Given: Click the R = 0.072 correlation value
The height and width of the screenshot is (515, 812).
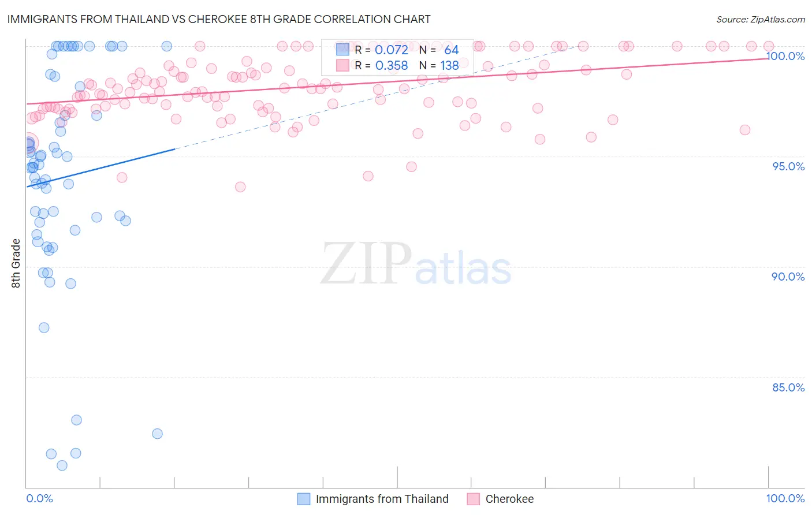Looking at the screenshot, I should pos(381,50).
